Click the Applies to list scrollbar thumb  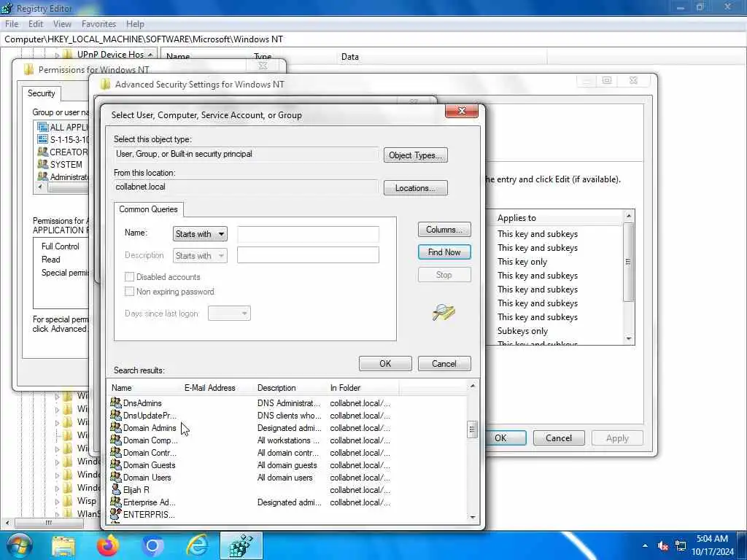pyautogui.click(x=628, y=262)
